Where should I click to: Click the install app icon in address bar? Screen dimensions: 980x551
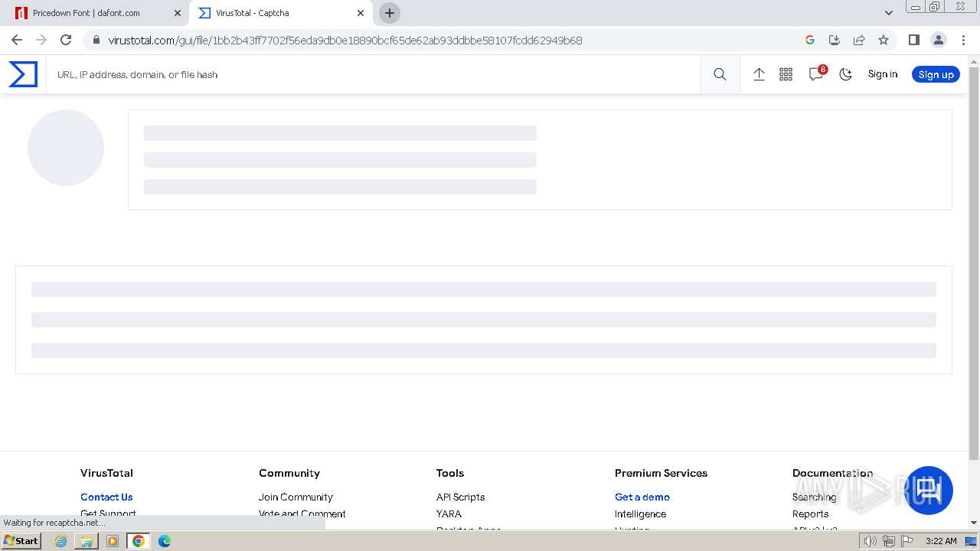pos(835,40)
